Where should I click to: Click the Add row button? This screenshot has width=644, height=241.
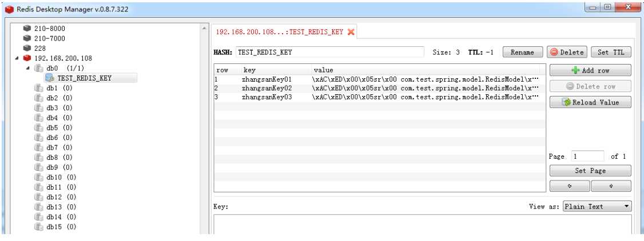tap(590, 70)
